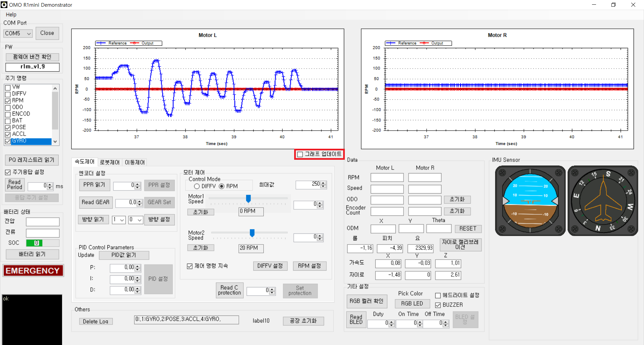Open the COM5 port dropdown

point(18,33)
